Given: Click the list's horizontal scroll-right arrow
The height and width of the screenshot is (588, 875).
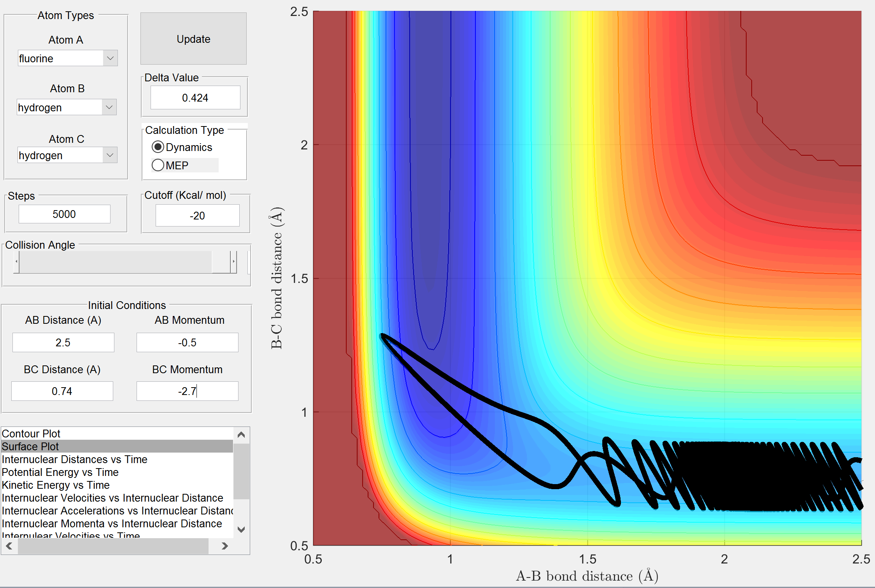Looking at the screenshot, I should 224,546.
